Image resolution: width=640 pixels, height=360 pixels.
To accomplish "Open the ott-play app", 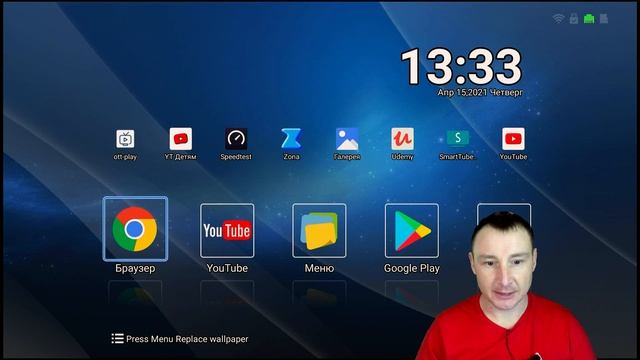I will pos(125,139).
